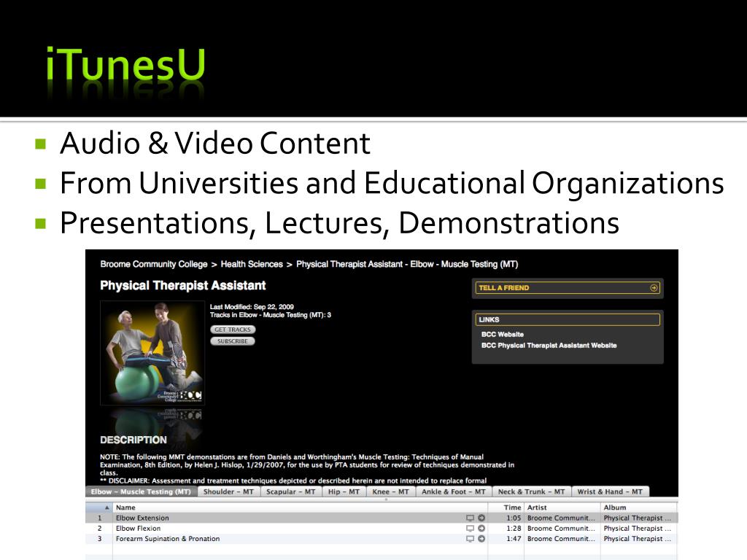Select the Elbow - Muscle Testing (MT) tab
Screen dimensions: 747x560
tap(141, 491)
